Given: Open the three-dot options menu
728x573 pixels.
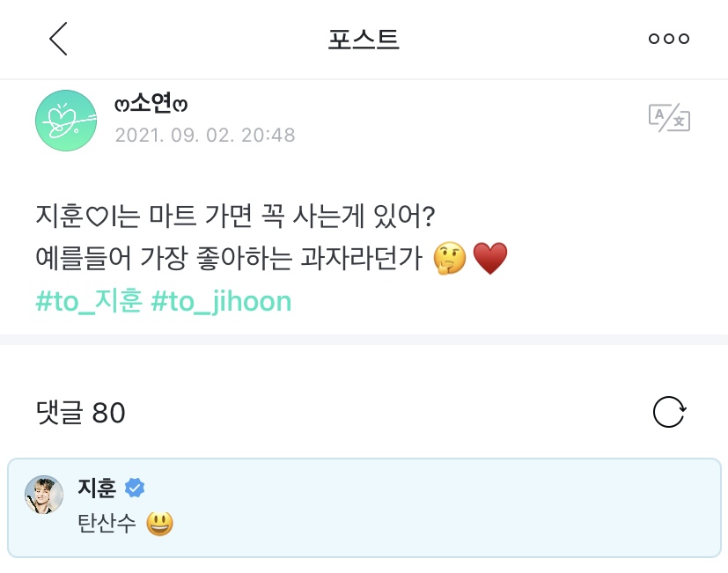Looking at the screenshot, I should (671, 39).
